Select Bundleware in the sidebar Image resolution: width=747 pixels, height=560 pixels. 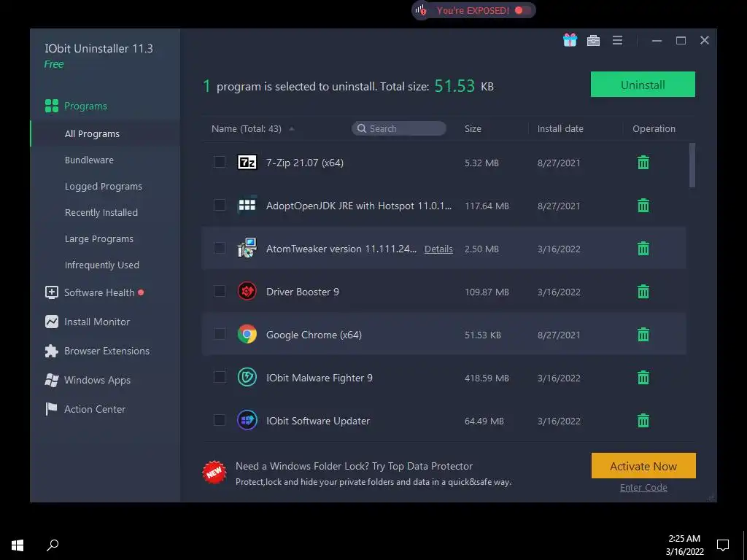(89, 160)
